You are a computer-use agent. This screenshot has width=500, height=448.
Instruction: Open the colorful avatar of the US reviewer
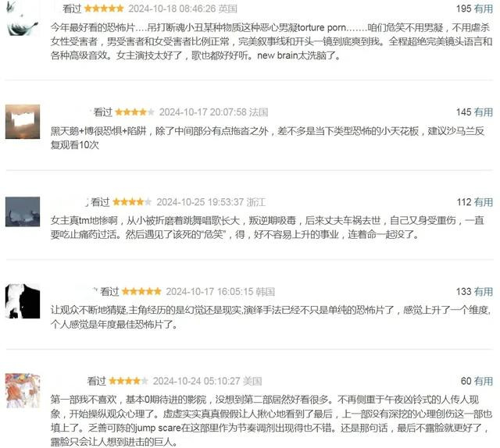click(23, 391)
